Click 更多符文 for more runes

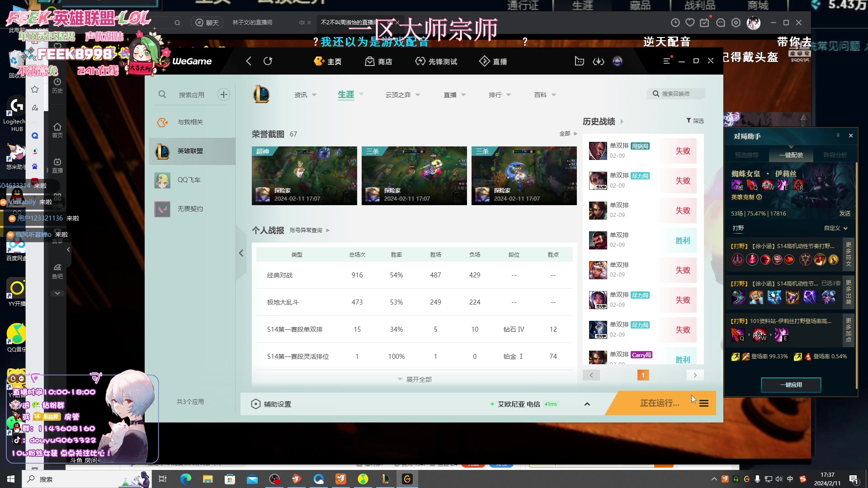[849, 254]
